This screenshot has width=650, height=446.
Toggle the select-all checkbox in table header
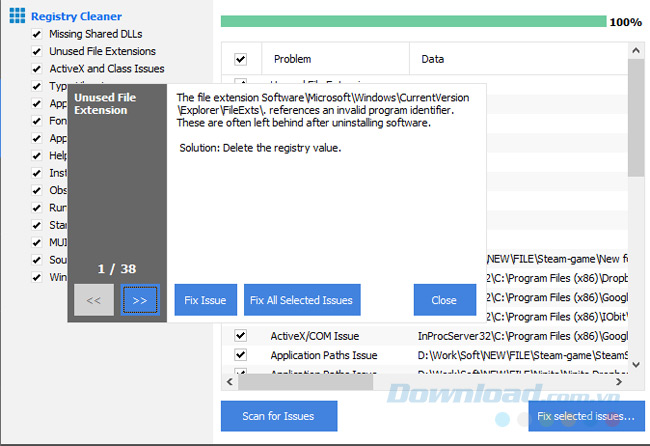(240, 59)
